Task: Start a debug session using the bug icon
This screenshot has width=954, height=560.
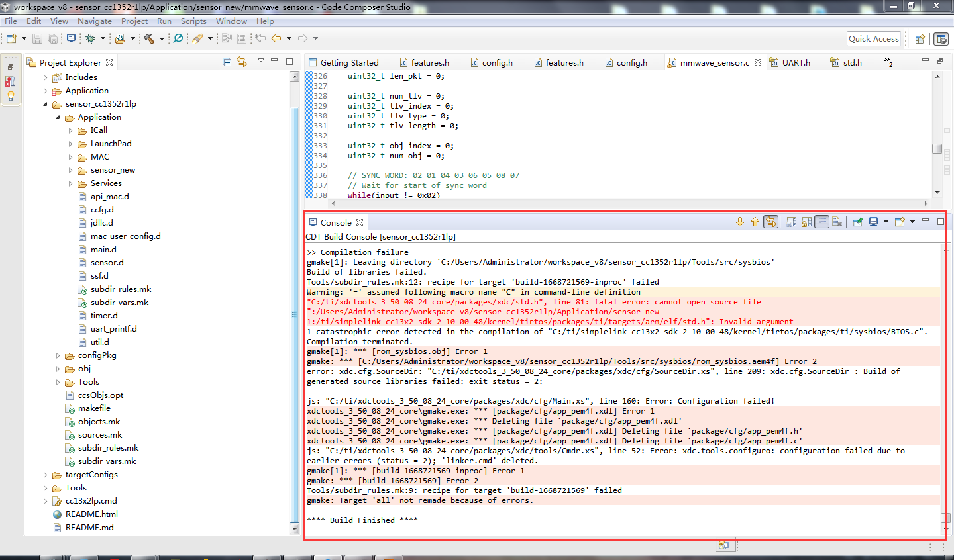Action: (91, 39)
